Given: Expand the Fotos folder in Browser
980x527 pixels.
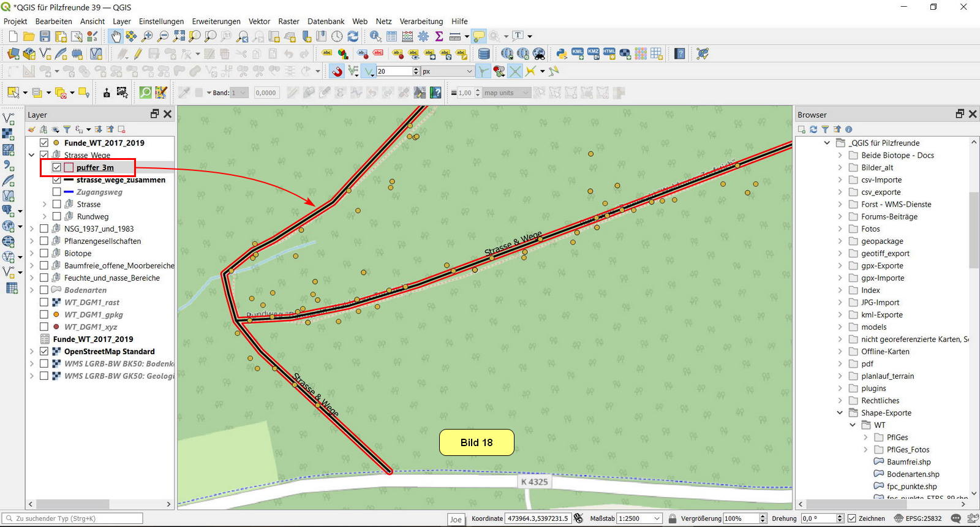Looking at the screenshot, I should point(840,229).
